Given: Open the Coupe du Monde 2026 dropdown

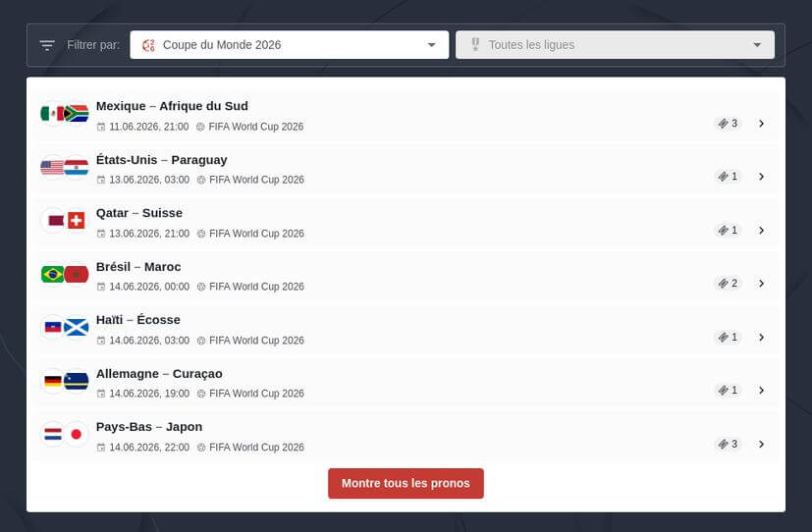Looking at the screenshot, I should point(289,45).
